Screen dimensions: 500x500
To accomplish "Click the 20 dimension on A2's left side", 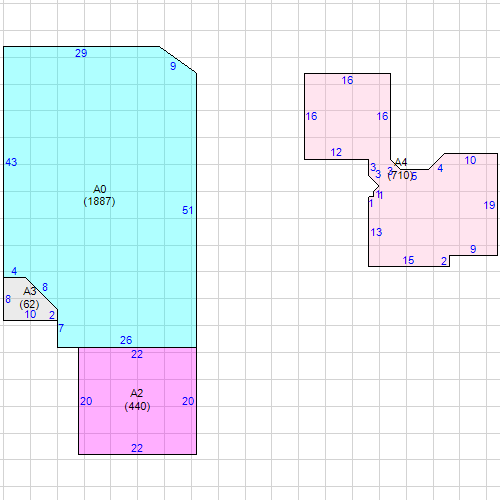I will tap(86, 401).
